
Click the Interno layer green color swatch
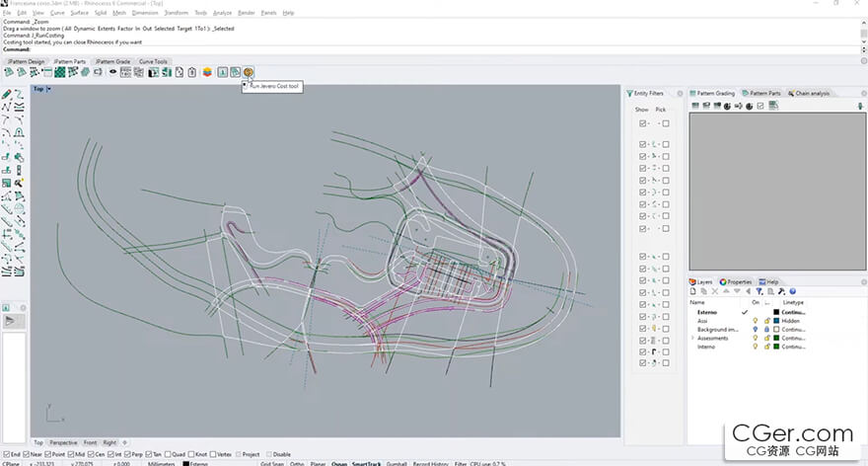click(776, 347)
